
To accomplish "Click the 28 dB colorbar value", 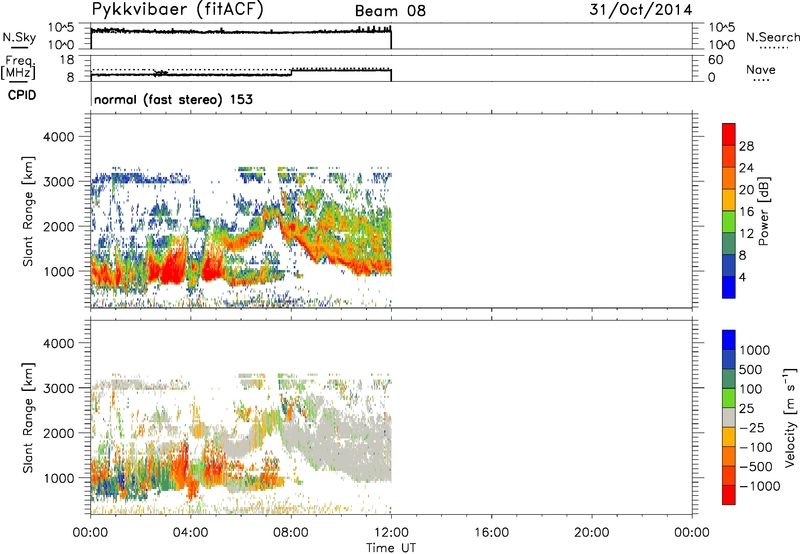I will click(x=746, y=146).
